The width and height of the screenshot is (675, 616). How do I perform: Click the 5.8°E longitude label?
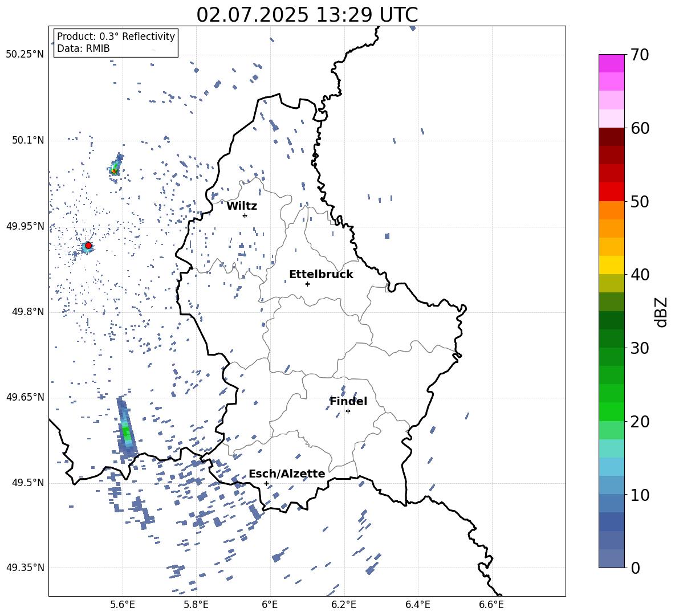pos(196,605)
